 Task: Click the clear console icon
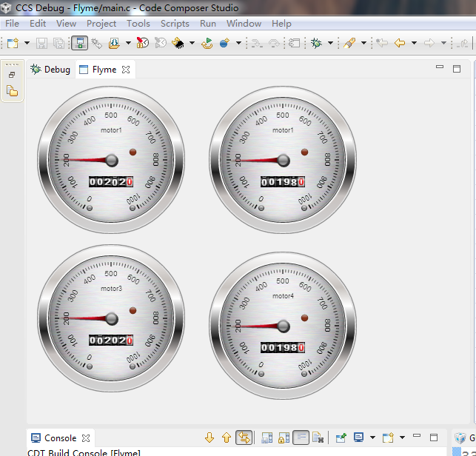click(317, 438)
